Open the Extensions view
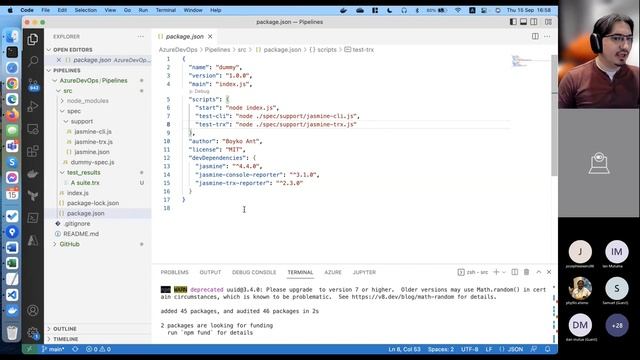This screenshot has height=360, width=640. pyautogui.click(x=33, y=151)
